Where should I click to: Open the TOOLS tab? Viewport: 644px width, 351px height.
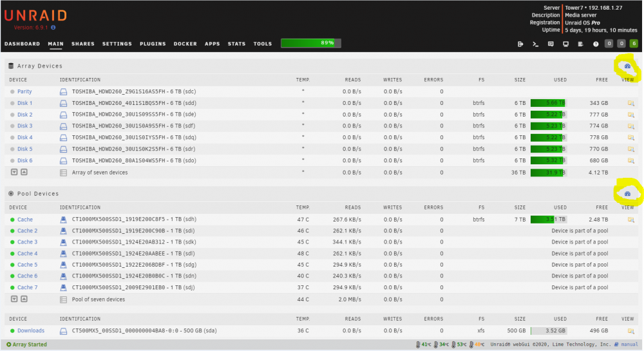tap(263, 44)
